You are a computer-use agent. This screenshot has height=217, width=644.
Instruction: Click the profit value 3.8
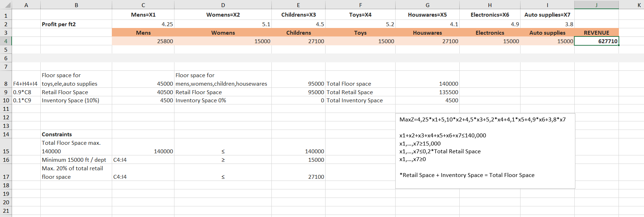(547, 24)
